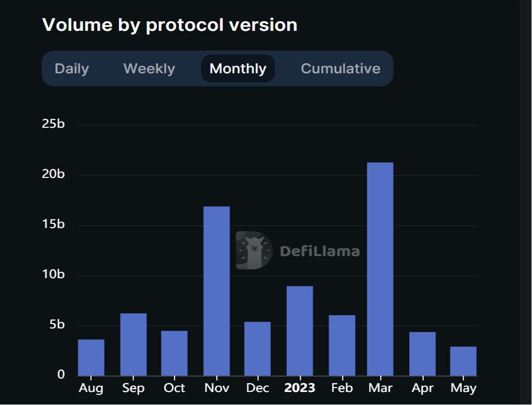Select the Monthly tab
The width and height of the screenshot is (532, 405).
(x=238, y=68)
